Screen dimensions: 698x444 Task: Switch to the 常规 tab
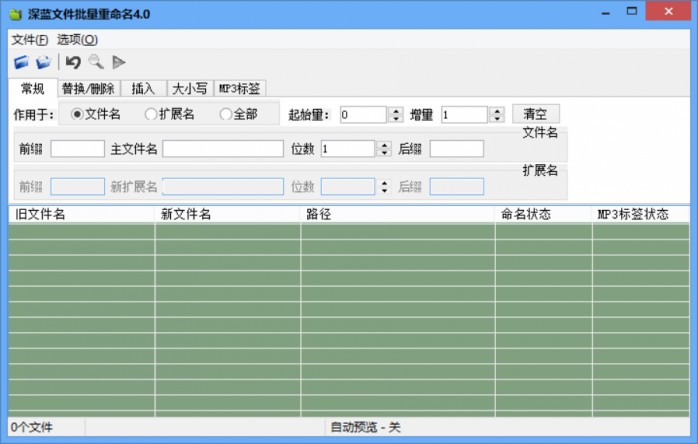33,89
